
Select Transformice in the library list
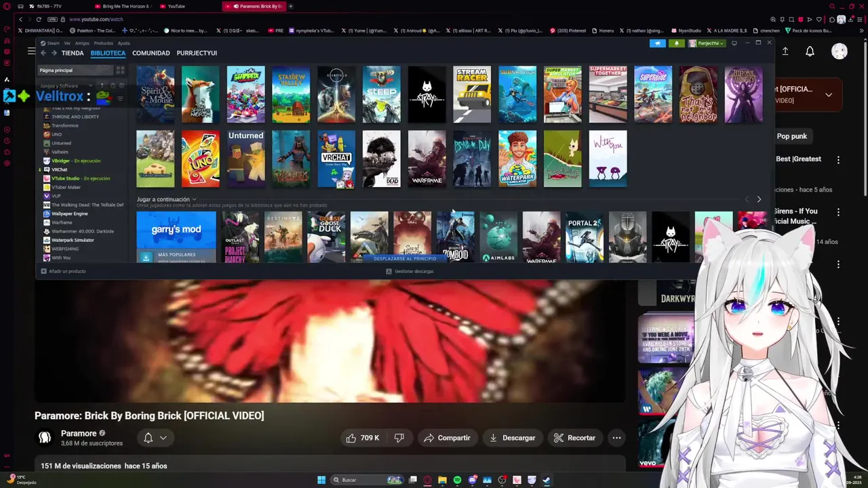(65, 125)
